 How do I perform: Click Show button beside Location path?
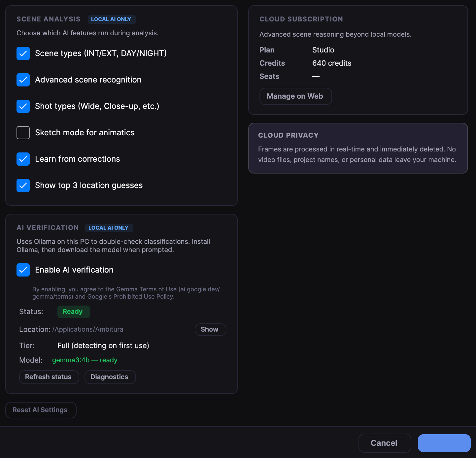[210, 330]
